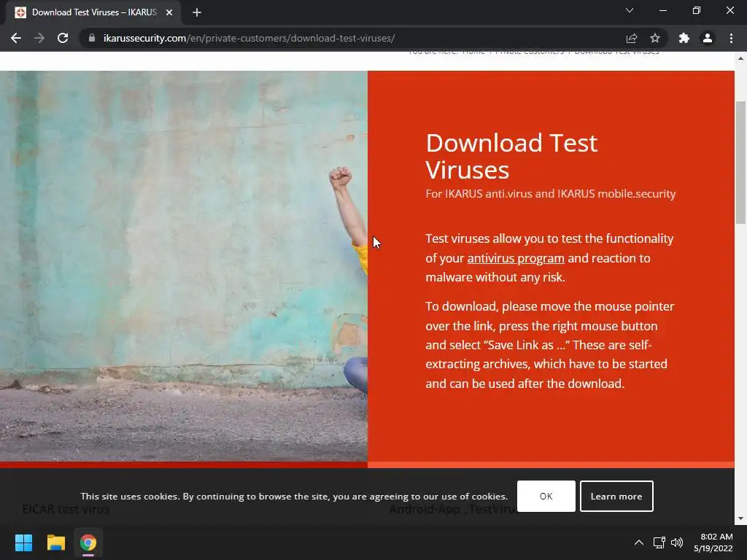The image size is (747, 560).
Task: Open the Extensions puzzle icon
Action: coord(684,38)
